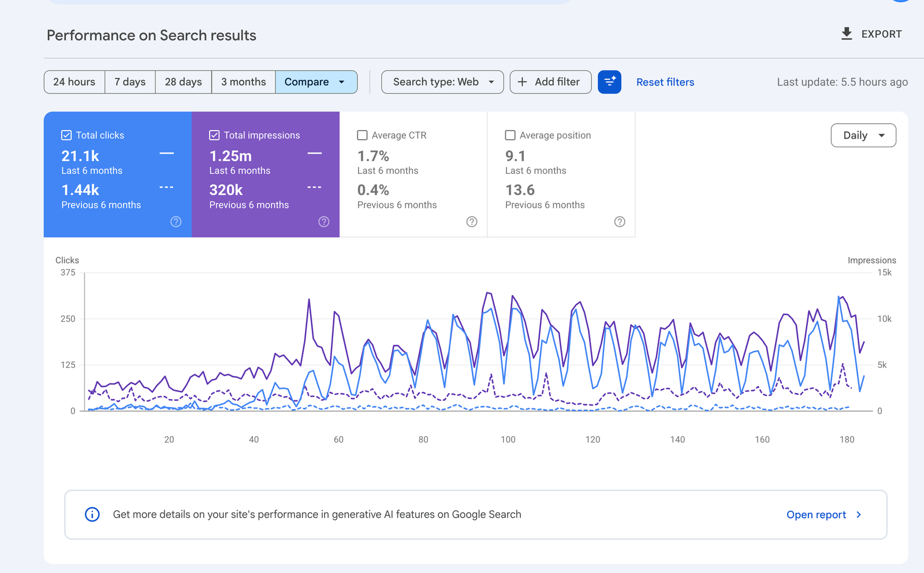Open the Search type: Web dropdown
924x573 pixels.
pyautogui.click(x=442, y=82)
